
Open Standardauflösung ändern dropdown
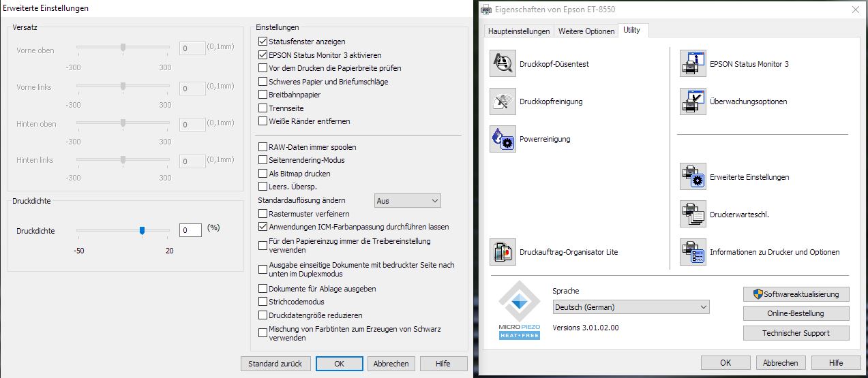tap(408, 201)
